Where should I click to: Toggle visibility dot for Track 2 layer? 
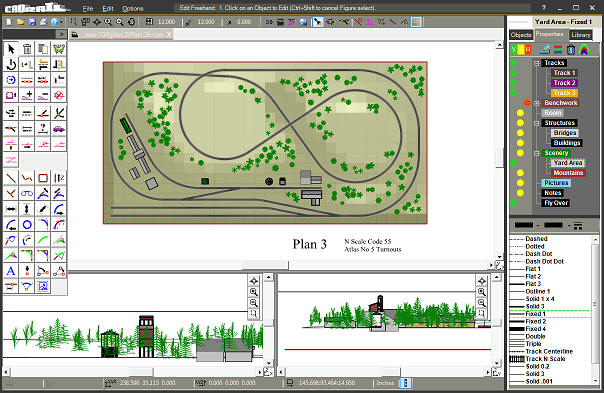(513, 83)
